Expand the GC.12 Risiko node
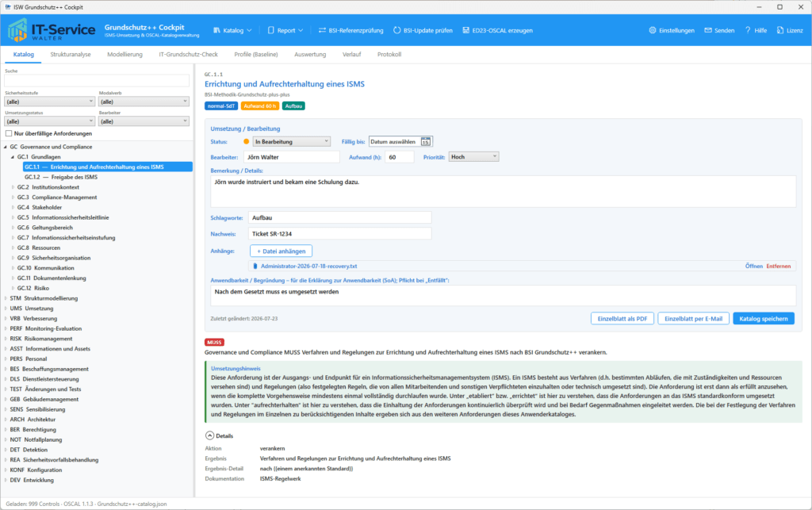812x510 pixels. point(13,289)
